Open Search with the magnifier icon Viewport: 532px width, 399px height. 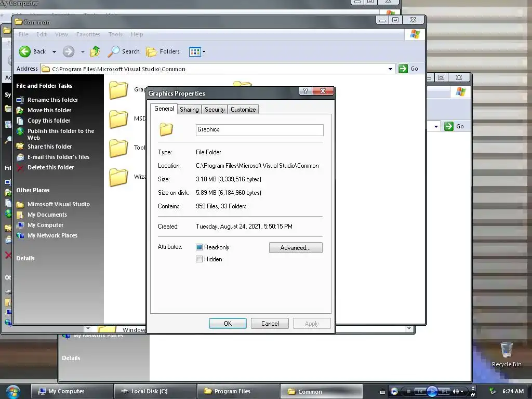tap(113, 51)
